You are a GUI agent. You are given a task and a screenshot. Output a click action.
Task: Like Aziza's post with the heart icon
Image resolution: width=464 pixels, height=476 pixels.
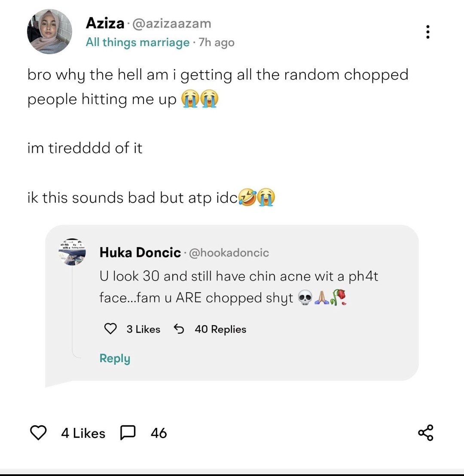coord(39,433)
